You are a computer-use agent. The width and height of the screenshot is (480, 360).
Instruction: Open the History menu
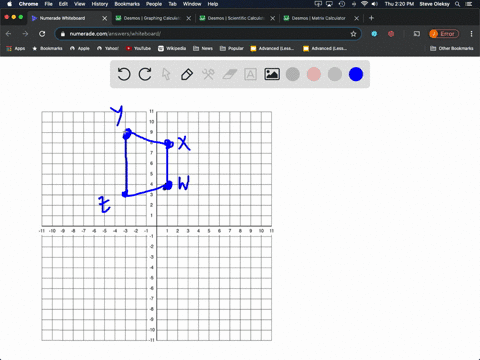click(100, 4)
